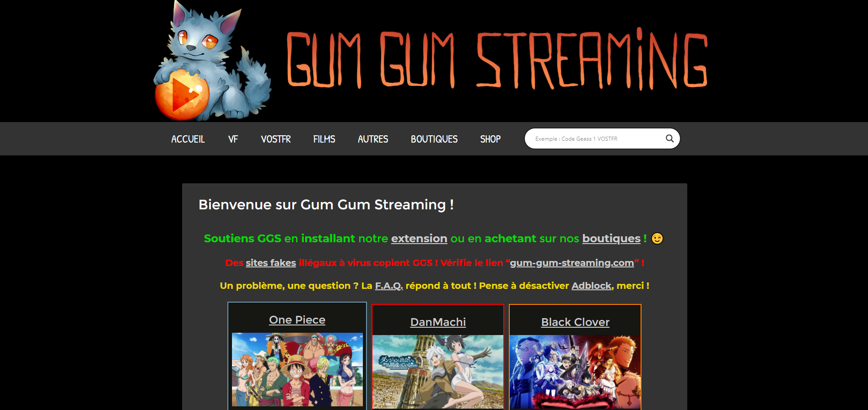Go to the SHOP menu item
868x410 pixels.
(491, 139)
